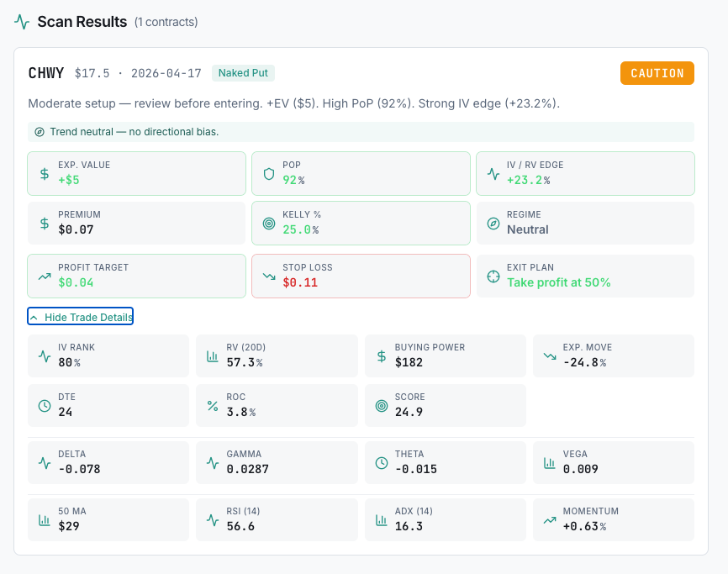Click the Scan Results pulse icon

tap(22, 22)
